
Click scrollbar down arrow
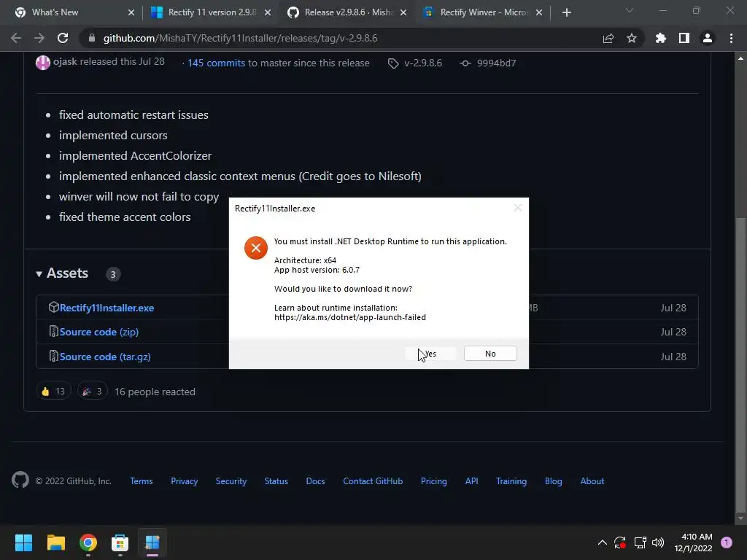pos(740,518)
